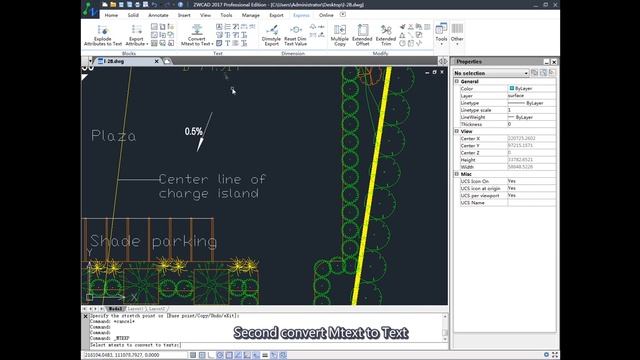Image resolution: width=640 pixels, height=360 pixels.
Task: Click the Open folder icon in quick access toolbar
Action: [113, 4]
